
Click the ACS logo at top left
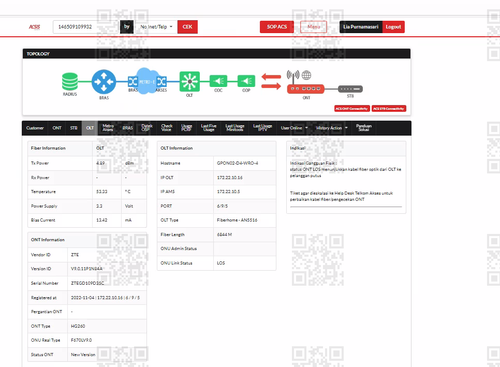(x=34, y=27)
